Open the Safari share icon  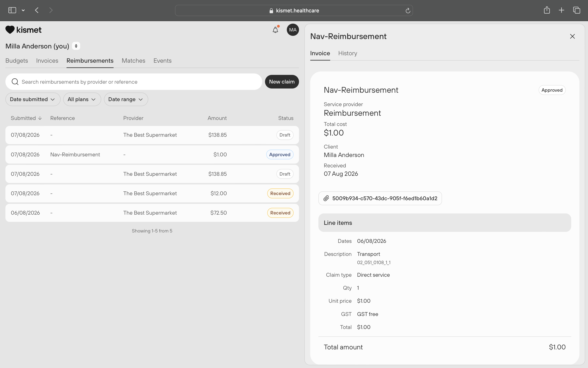click(x=547, y=10)
